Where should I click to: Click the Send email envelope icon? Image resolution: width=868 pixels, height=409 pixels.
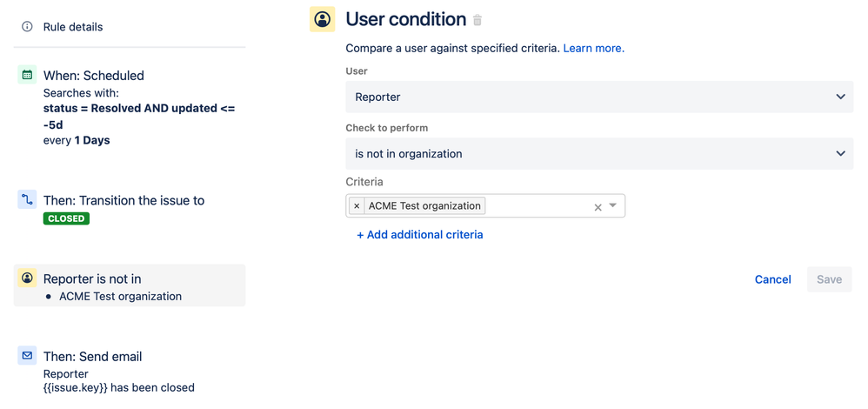pyautogui.click(x=27, y=356)
